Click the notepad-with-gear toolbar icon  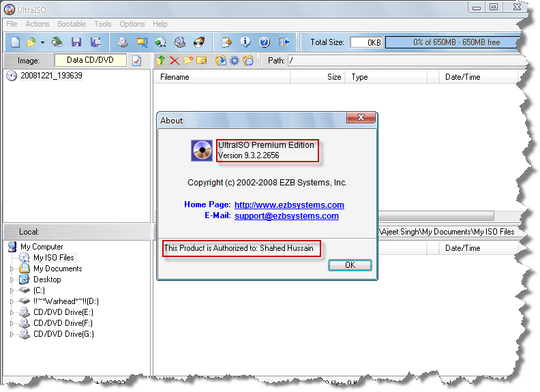click(226, 42)
